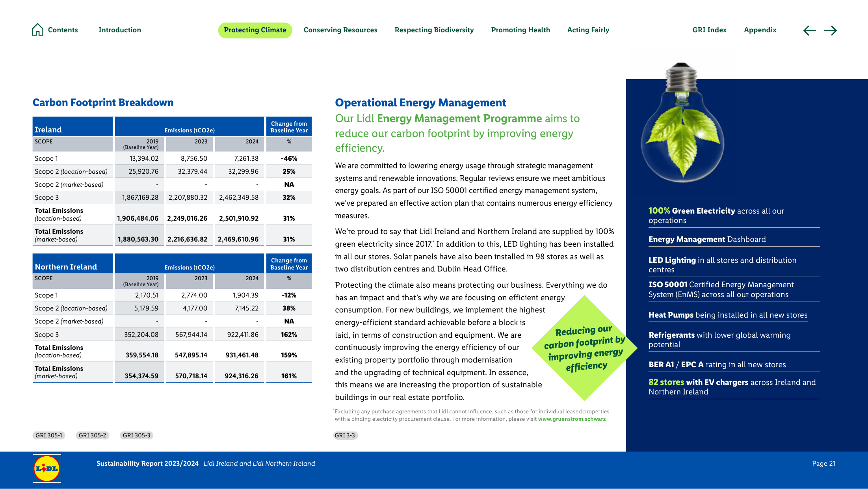This screenshot has width=868, height=489.
Task: Open the Respecting Biodiversity section
Action: [434, 30]
